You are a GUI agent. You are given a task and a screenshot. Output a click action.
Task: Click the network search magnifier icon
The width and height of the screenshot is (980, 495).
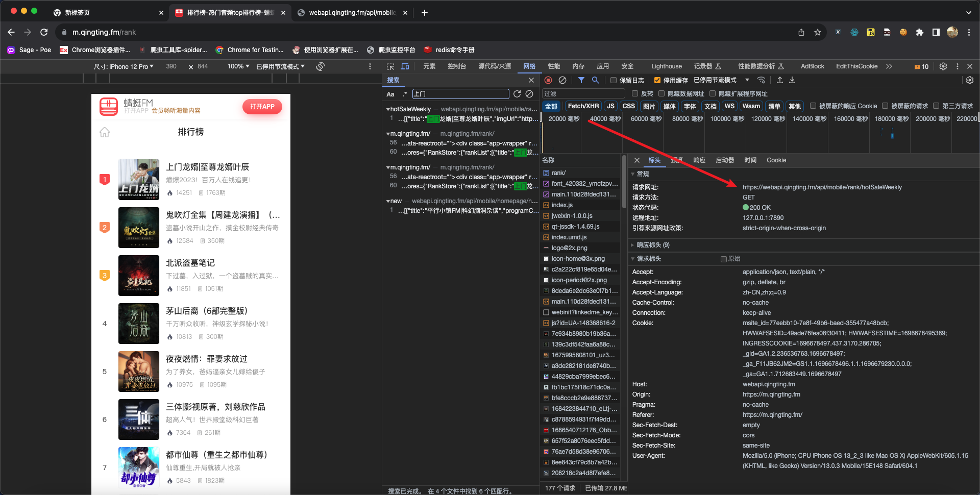[595, 80]
